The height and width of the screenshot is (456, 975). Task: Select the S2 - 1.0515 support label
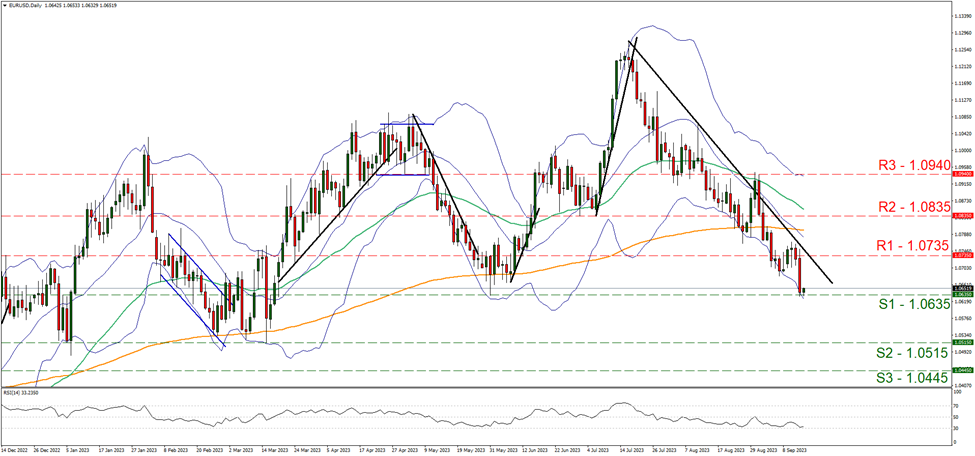pos(863,355)
